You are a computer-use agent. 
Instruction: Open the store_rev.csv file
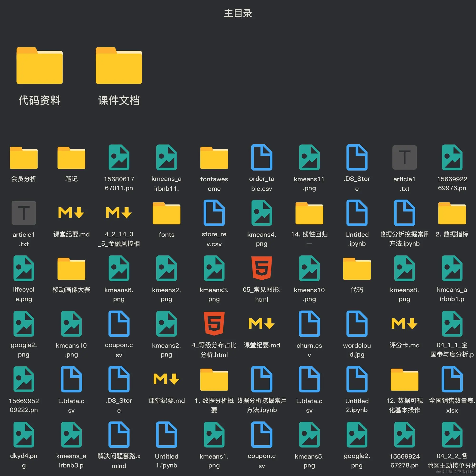(214, 213)
